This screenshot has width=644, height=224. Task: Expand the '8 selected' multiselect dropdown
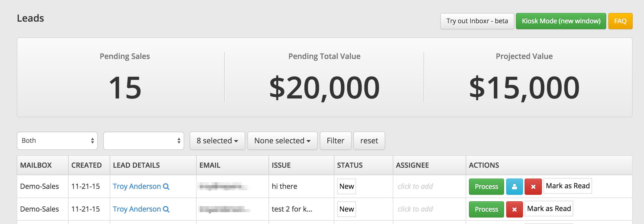(217, 141)
